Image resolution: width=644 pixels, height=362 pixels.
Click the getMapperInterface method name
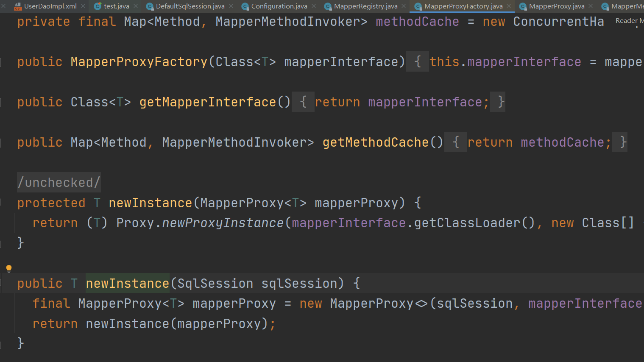pos(208,102)
